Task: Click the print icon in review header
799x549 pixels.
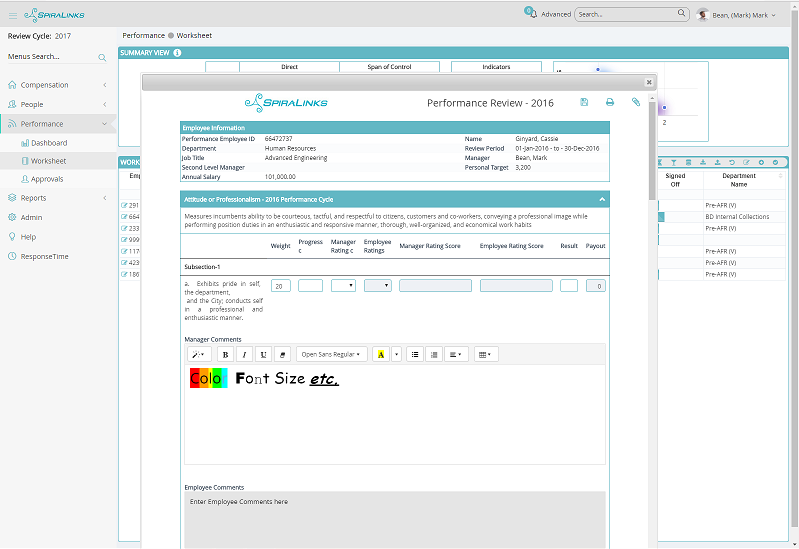Action: tap(610, 102)
